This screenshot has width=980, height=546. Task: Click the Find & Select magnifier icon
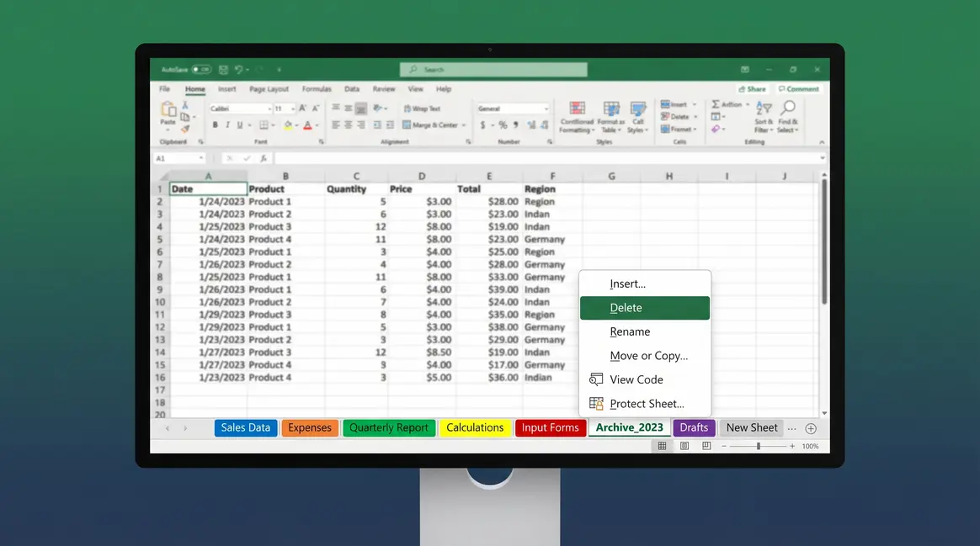789,108
